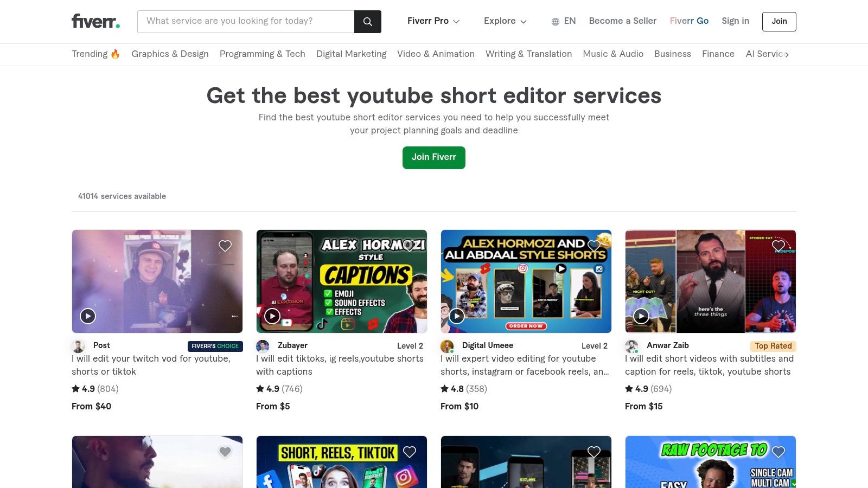Open the twitch vod gig thumbnail
This screenshot has height=488, width=868.
[157, 281]
